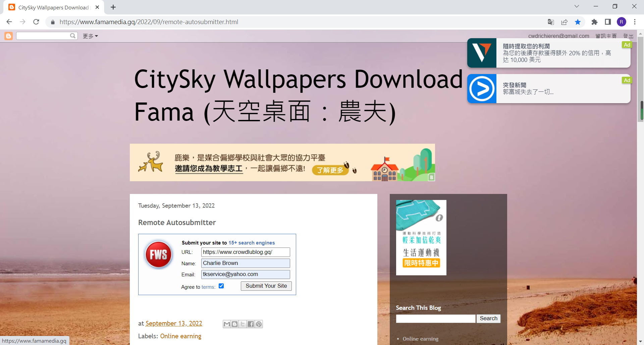
Task: Open the V logo ad notification
Action: [549, 53]
